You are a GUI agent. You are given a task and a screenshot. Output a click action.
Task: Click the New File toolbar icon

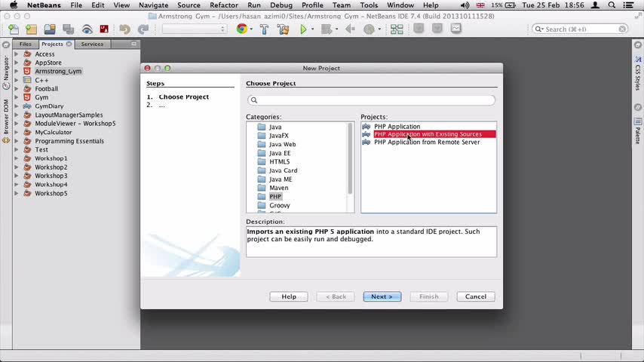[x=13, y=29]
